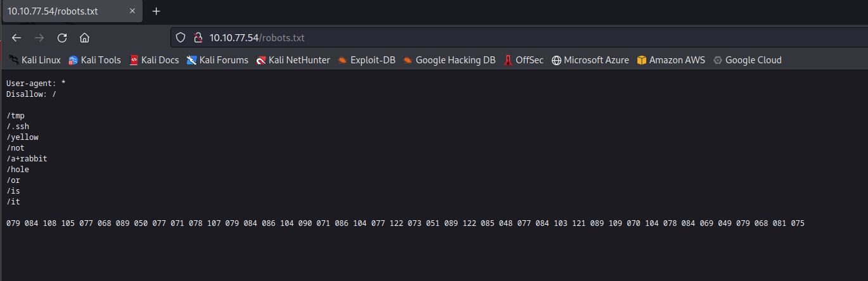This screenshot has height=281, width=868.
Task: Click the first number '079' in sequence
Action: [13, 223]
